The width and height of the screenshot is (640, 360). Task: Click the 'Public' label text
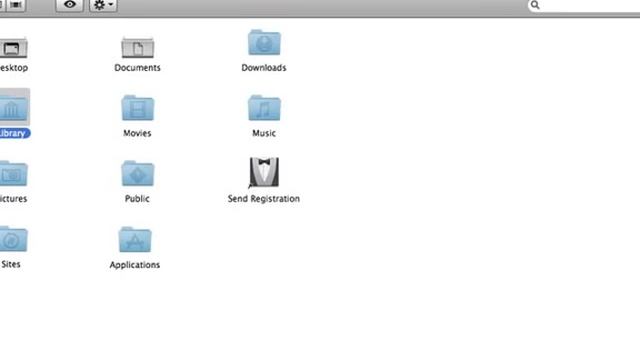pos(137,199)
